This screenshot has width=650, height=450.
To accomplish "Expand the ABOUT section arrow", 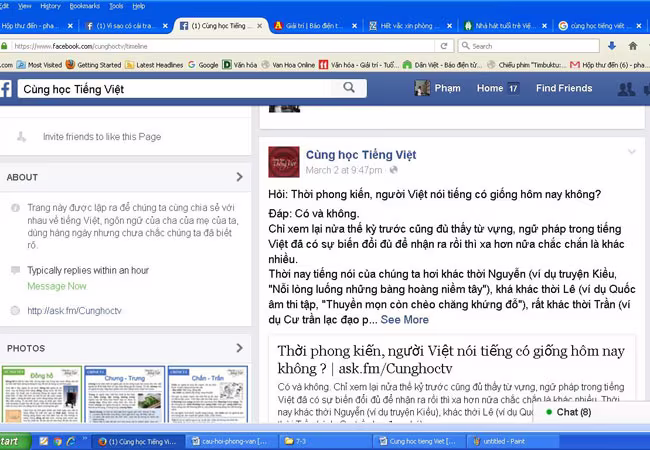I will (x=239, y=177).
